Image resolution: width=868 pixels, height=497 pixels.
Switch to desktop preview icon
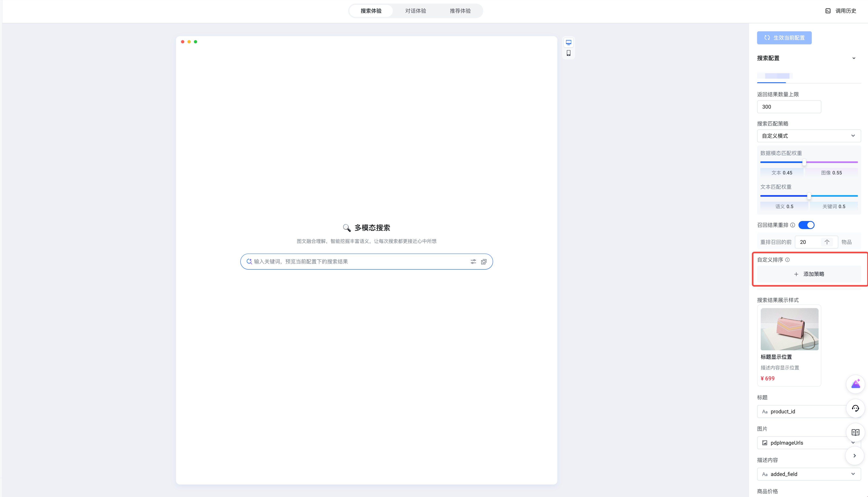click(568, 43)
